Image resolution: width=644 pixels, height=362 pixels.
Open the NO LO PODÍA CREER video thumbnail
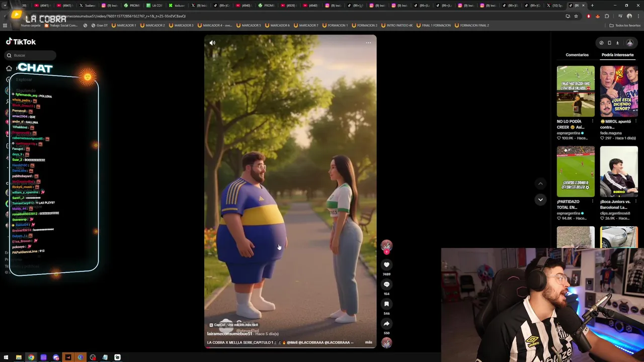click(x=576, y=91)
